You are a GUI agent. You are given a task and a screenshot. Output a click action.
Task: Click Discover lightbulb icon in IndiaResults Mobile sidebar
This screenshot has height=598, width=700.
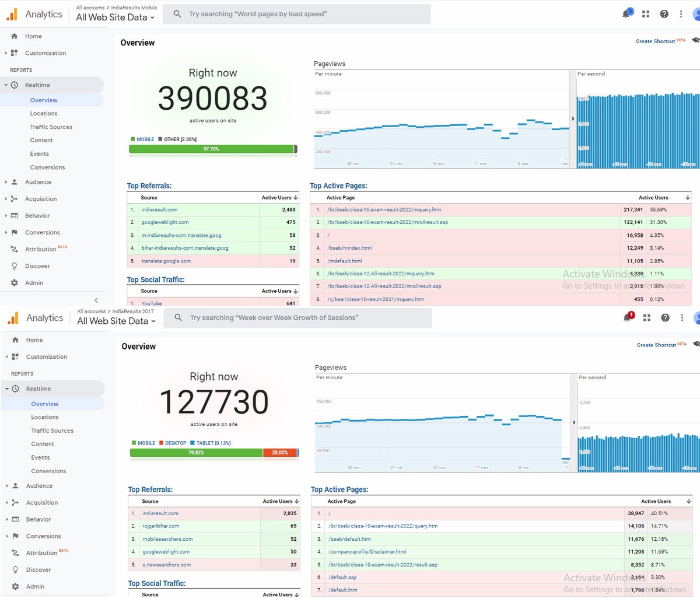[15, 266]
